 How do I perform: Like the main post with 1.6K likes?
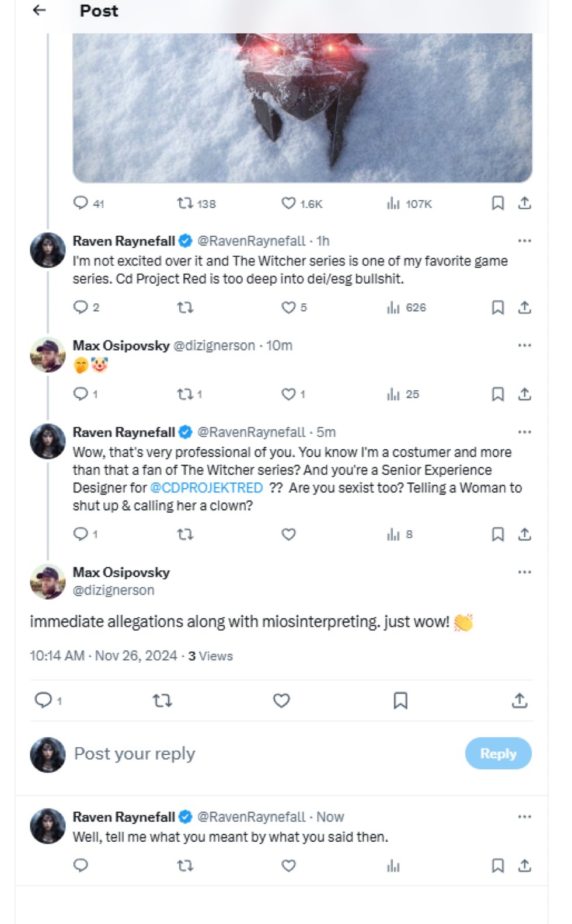(289, 203)
